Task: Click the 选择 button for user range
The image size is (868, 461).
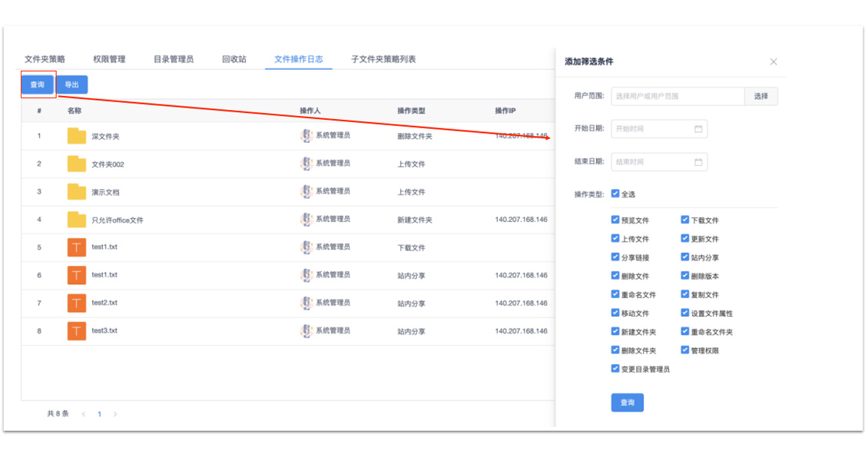Action: (x=760, y=96)
